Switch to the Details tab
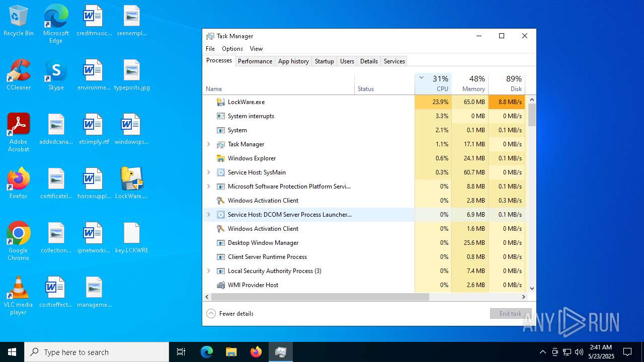The image size is (644, 362). pos(369,61)
